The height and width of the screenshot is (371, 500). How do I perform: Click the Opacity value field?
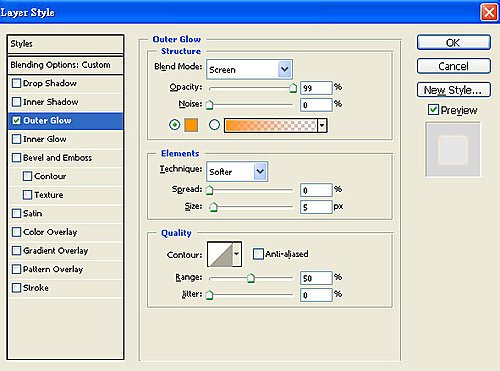coord(316,88)
